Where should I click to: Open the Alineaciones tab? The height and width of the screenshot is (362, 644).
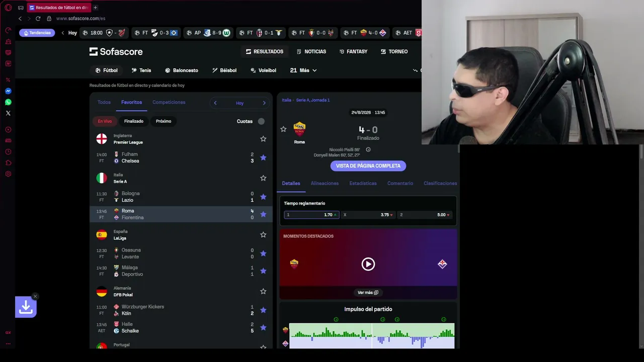click(325, 184)
